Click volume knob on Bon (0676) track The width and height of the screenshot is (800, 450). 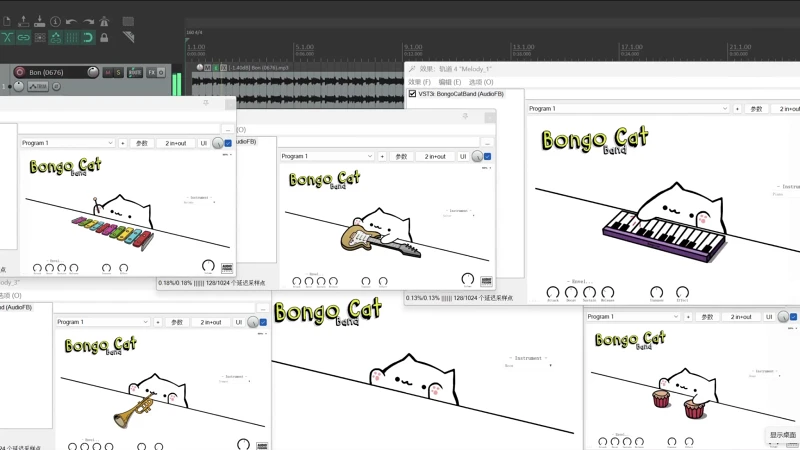(92, 72)
